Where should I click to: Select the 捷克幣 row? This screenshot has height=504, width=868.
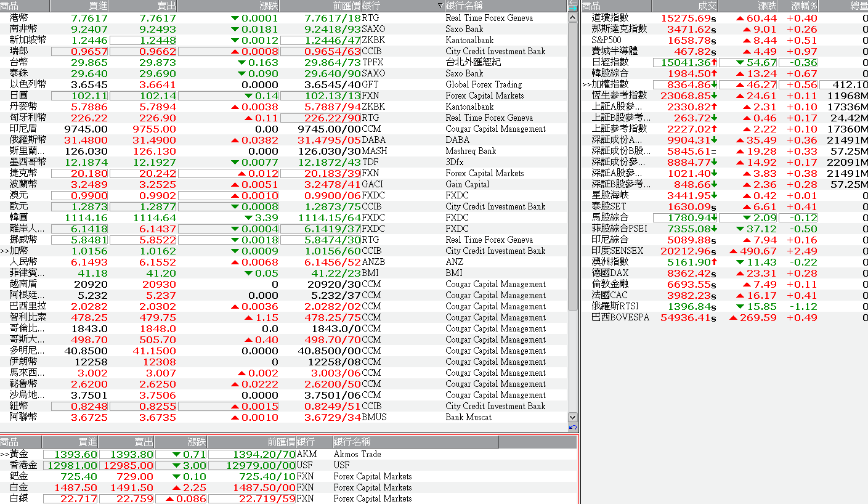283,173
